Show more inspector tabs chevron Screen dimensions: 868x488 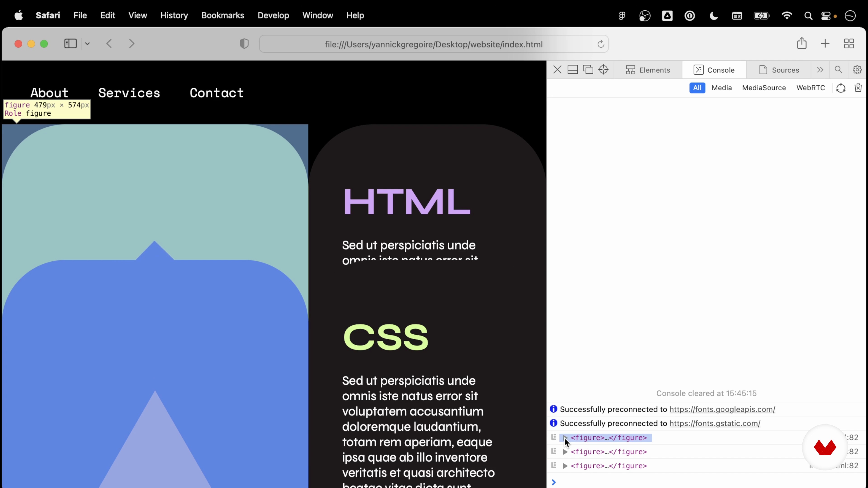820,70
